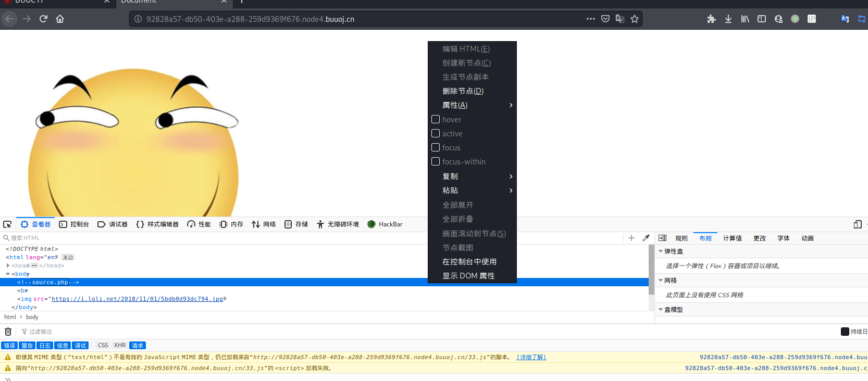Switch to the 计算值 computed tab
868x381 pixels.
click(733, 238)
